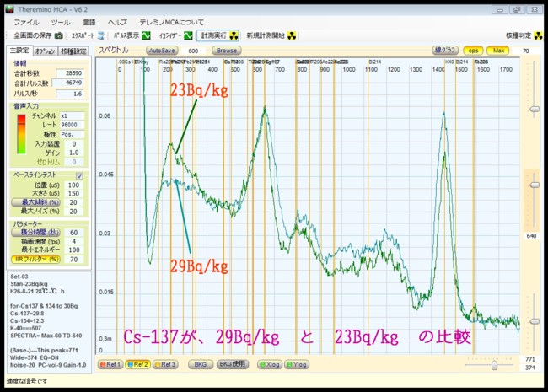Click the 積分時間 (秒) button
Image resolution: width=548 pixels, height=392 pixels.
point(36,233)
